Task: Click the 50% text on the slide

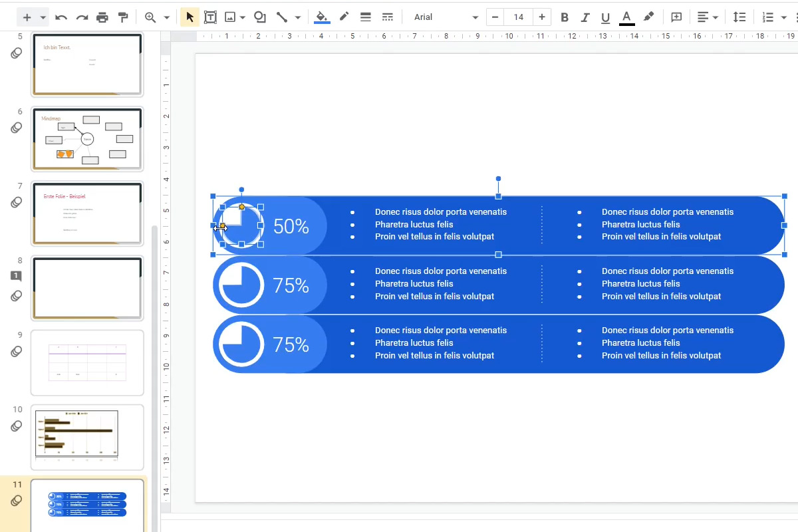Action: pos(291,227)
